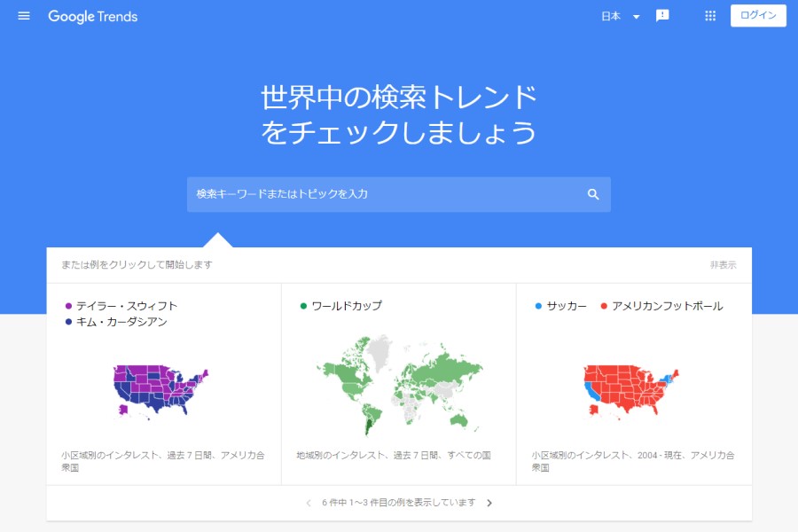The image size is (798, 532).
Task: Open the Google apps grid
Action: [x=710, y=16]
